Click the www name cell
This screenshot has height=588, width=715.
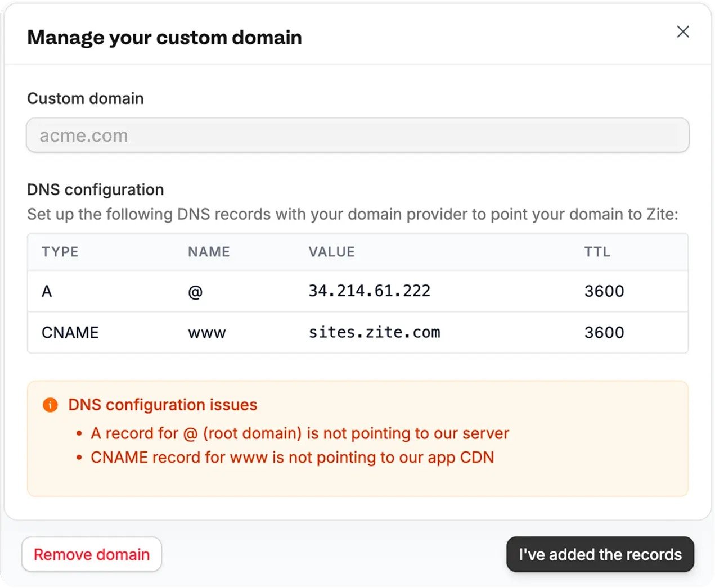pyautogui.click(x=207, y=333)
